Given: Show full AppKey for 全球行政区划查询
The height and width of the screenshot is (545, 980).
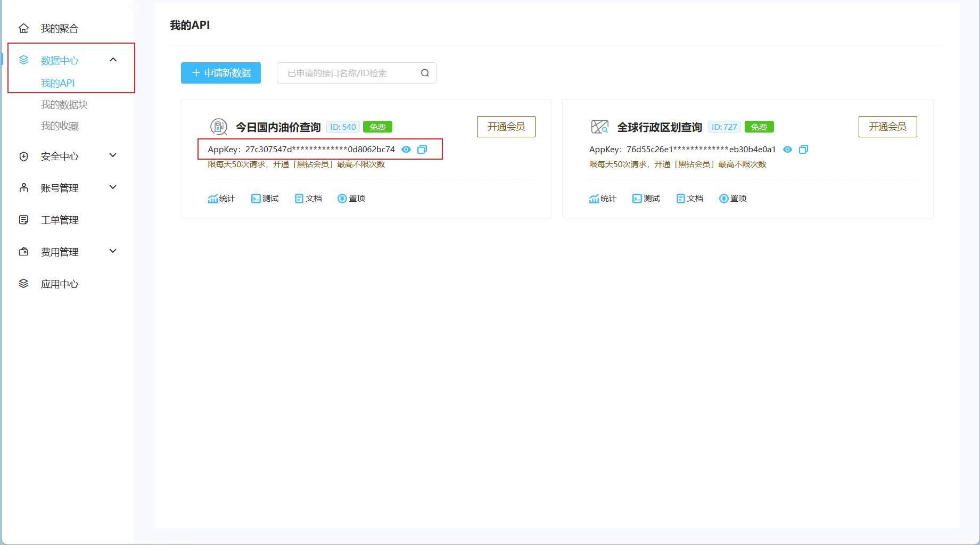Looking at the screenshot, I should coord(787,150).
